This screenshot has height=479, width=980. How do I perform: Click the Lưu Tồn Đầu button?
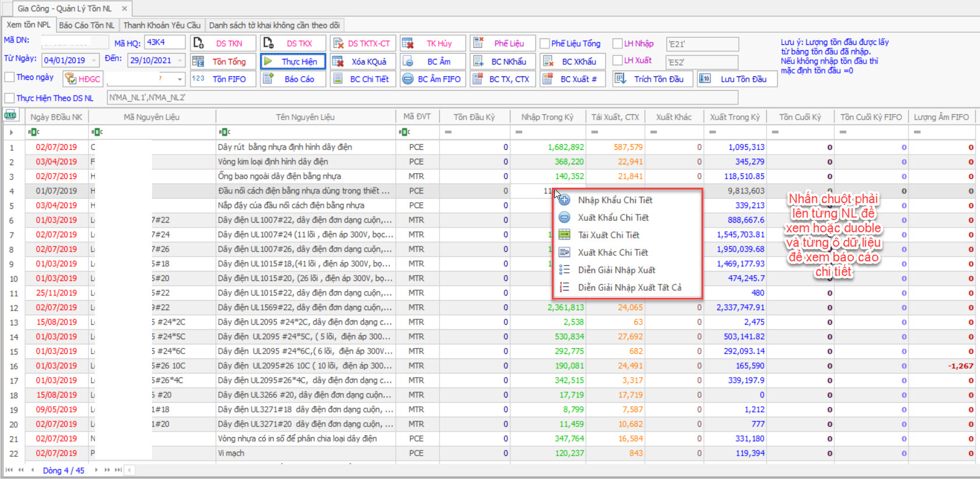(737, 79)
